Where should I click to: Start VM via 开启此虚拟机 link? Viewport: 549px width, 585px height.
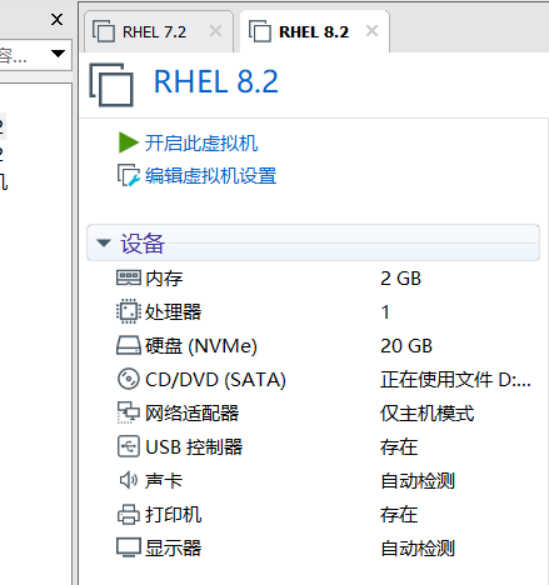pyautogui.click(x=201, y=143)
